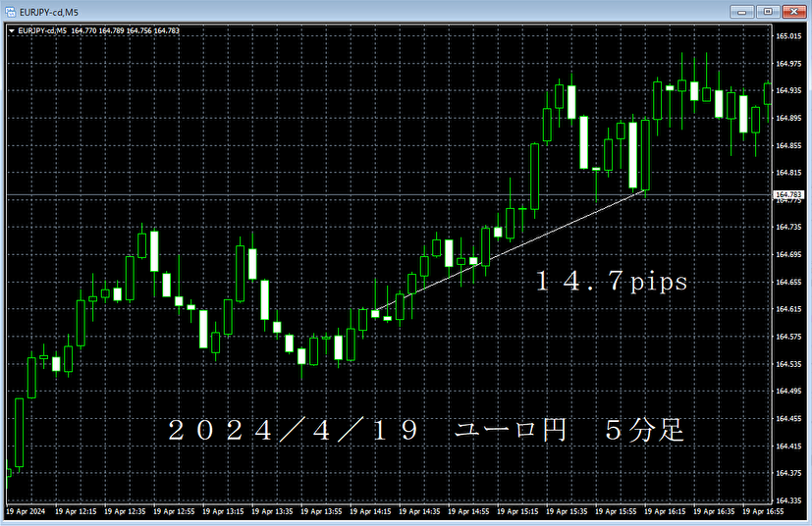Click the 164.855 price scale label
This screenshot has width=812, height=526.
pyautogui.click(x=788, y=145)
